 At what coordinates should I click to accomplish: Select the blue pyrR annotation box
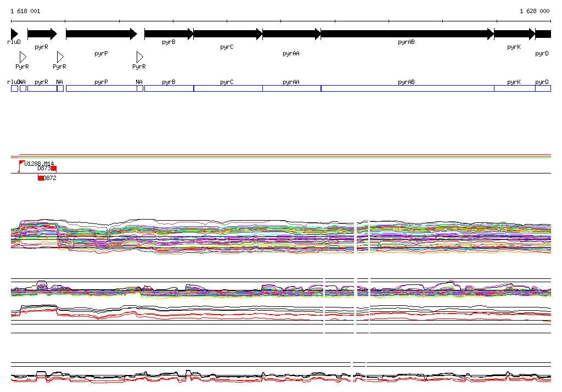point(42,88)
